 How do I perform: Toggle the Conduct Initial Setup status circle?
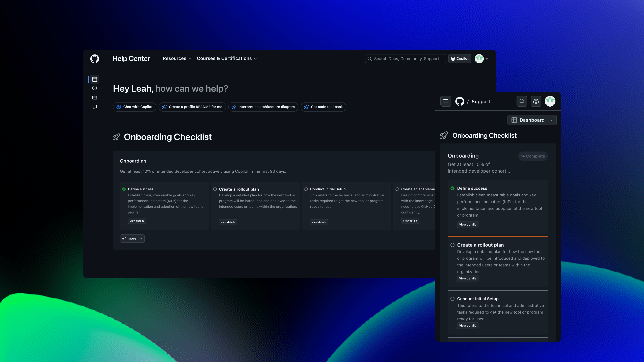click(306, 189)
